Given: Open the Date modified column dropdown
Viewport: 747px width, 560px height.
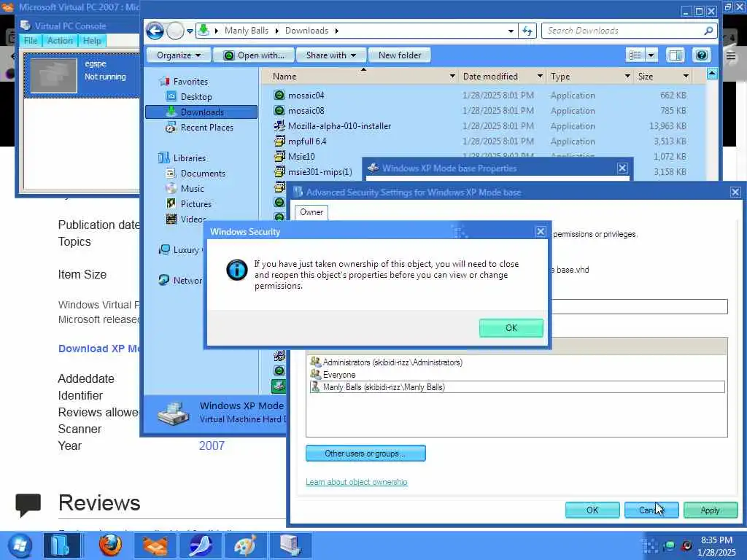Looking at the screenshot, I should point(539,76).
